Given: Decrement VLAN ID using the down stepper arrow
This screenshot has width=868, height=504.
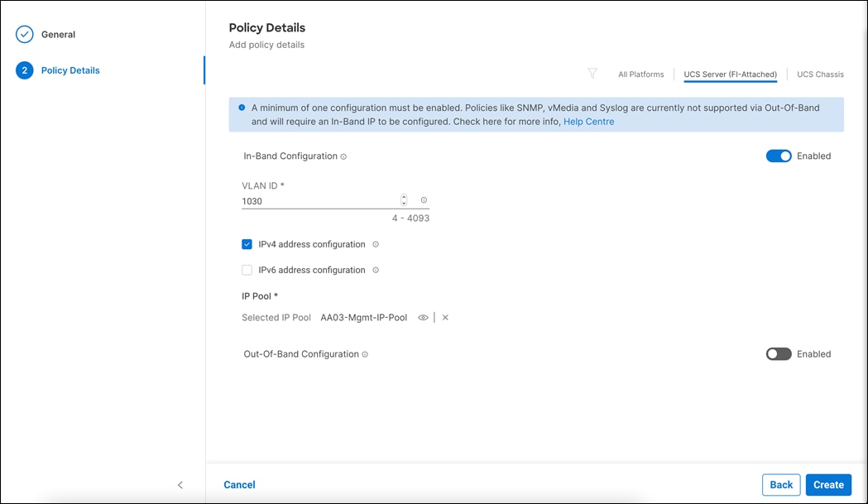Looking at the screenshot, I should pyautogui.click(x=404, y=203).
